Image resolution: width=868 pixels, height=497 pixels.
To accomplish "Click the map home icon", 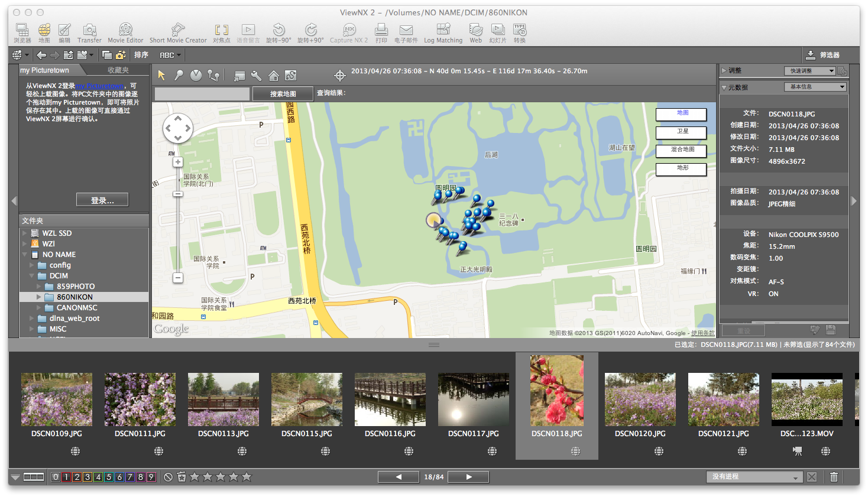I will [274, 76].
